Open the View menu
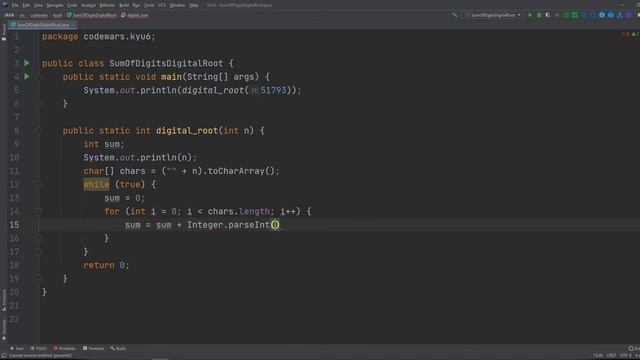 click(x=38, y=5)
